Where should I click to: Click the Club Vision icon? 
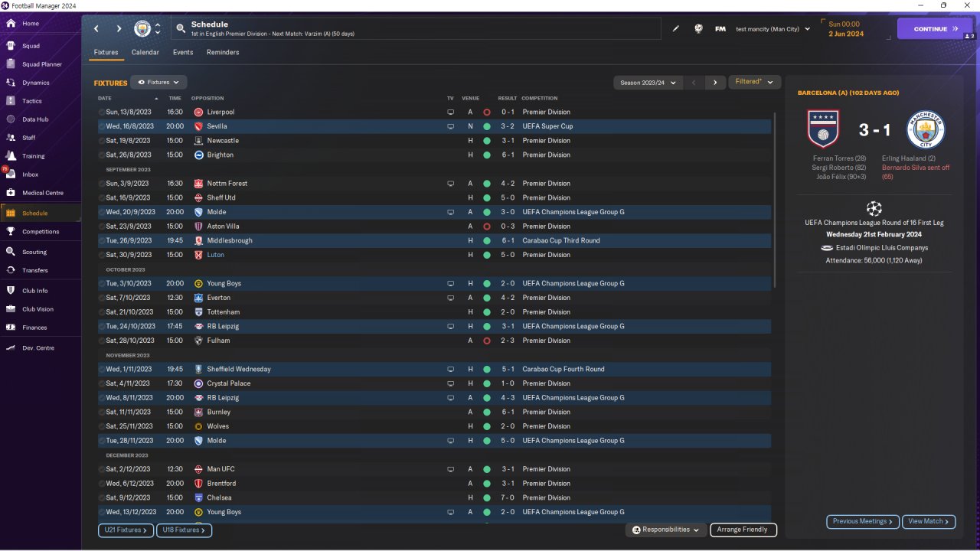click(11, 309)
